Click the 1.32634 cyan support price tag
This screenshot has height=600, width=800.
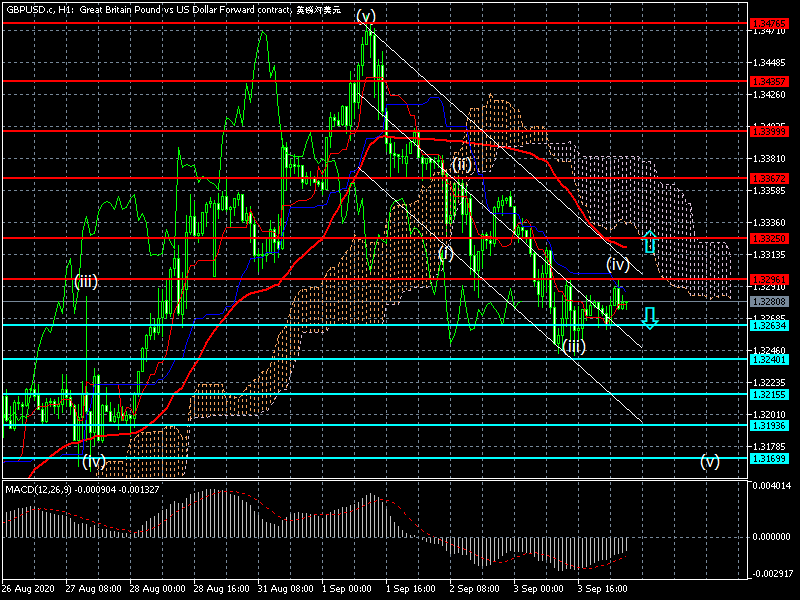coord(769,325)
